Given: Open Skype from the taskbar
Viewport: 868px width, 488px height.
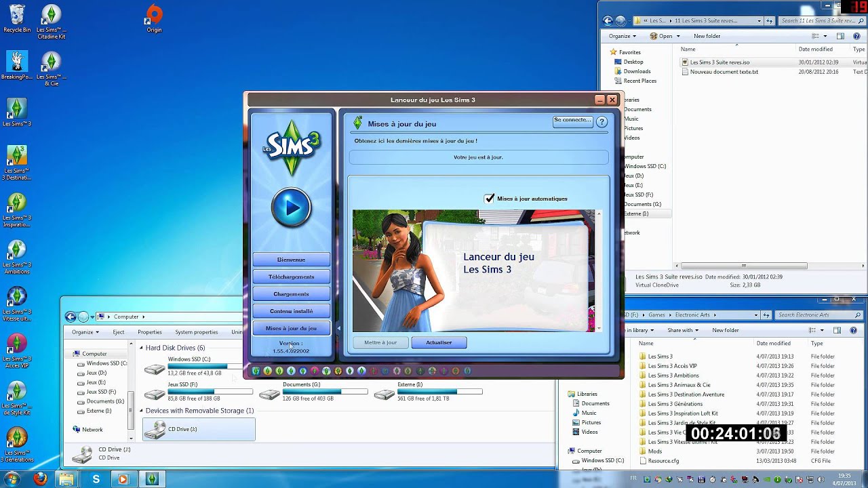Looking at the screenshot, I should tap(96, 479).
